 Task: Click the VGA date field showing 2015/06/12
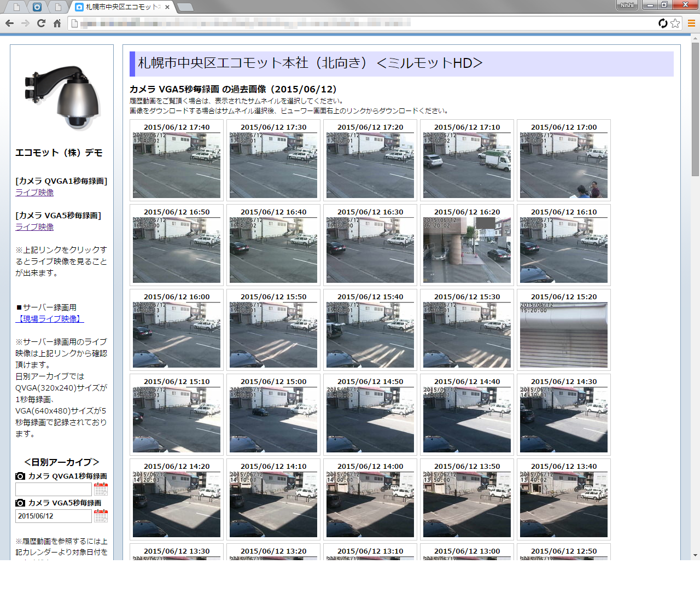[53, 516]
